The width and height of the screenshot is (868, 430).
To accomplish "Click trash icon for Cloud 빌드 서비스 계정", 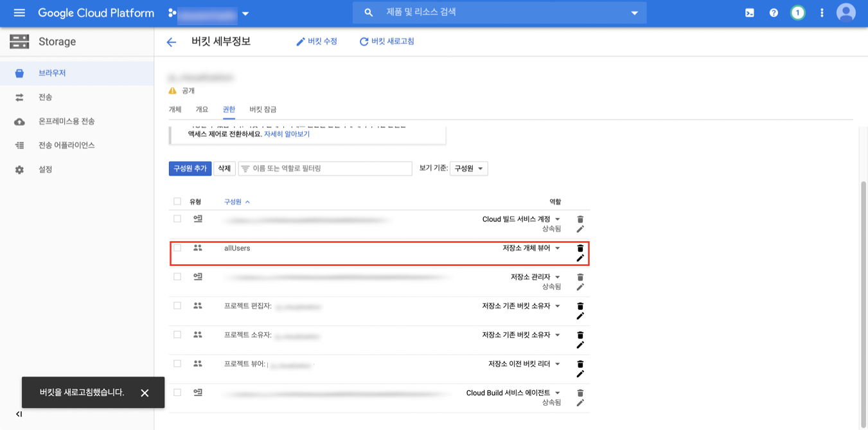I will click(x=580, y=219).
